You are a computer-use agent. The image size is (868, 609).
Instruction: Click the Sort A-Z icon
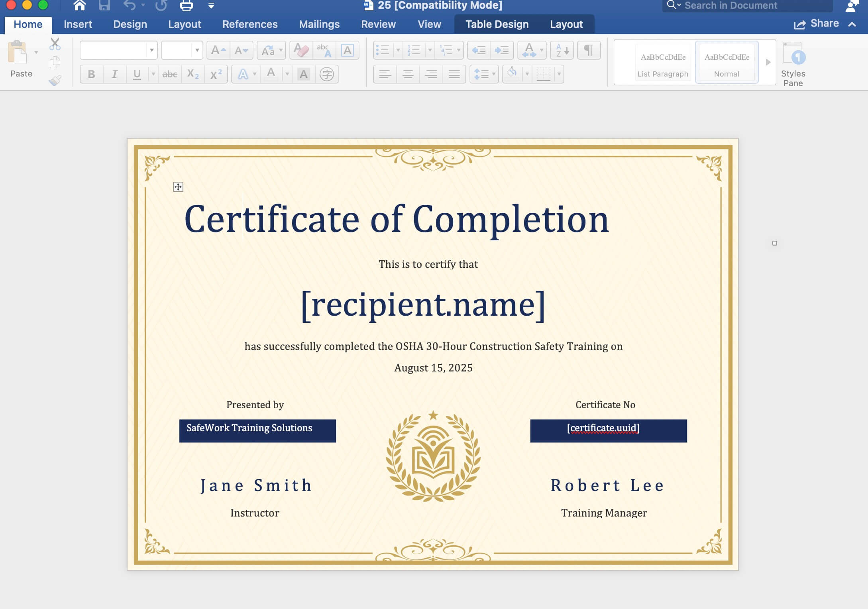pyautogui.click(x=562, y=51)
